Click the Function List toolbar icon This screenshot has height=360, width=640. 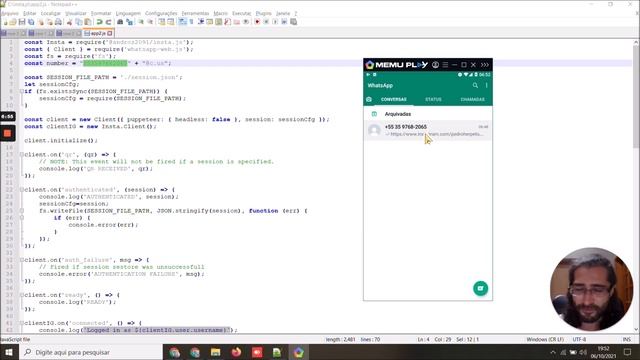click(228, 22)
